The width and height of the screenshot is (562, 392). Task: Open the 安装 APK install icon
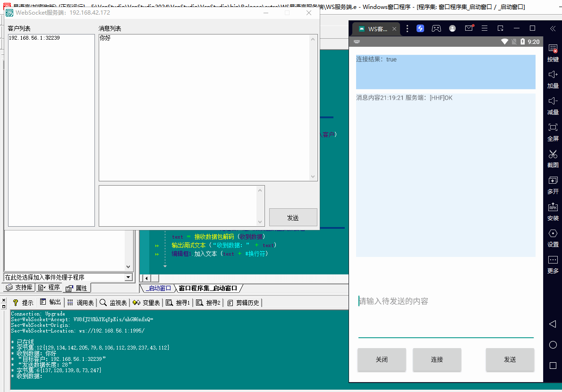click(553, 207)
